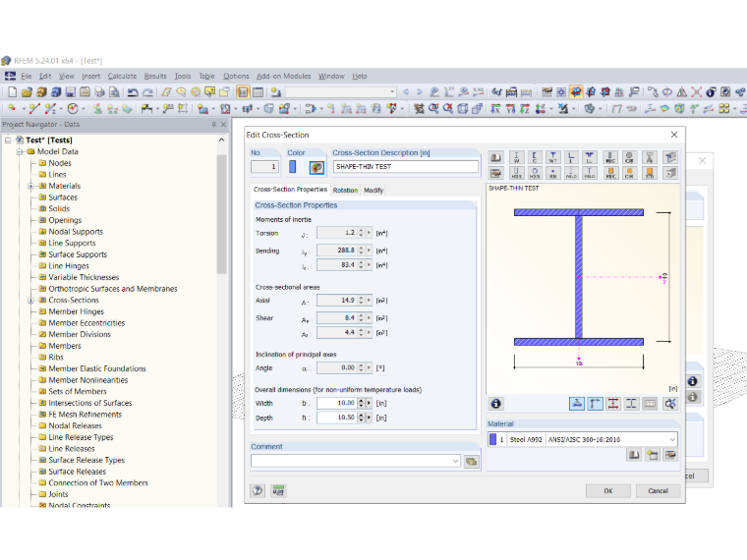Open the Calculate menu

[122, 77]
